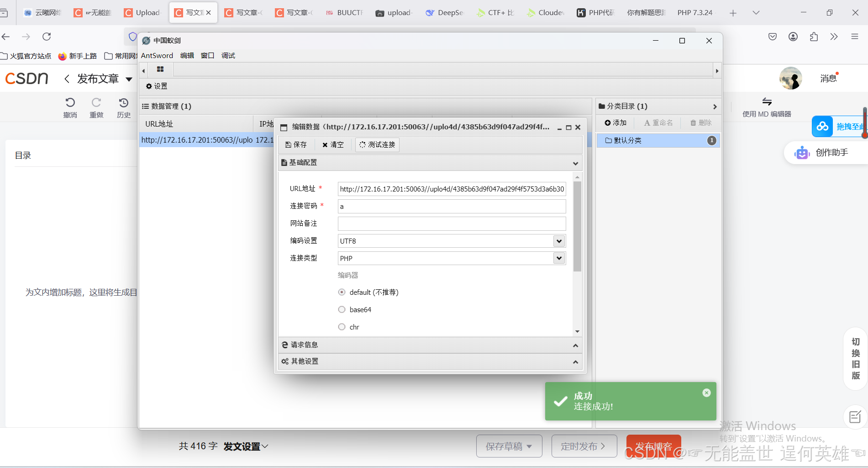
Task: Close the active 写文章 browser tab
Action: [209, 13]
